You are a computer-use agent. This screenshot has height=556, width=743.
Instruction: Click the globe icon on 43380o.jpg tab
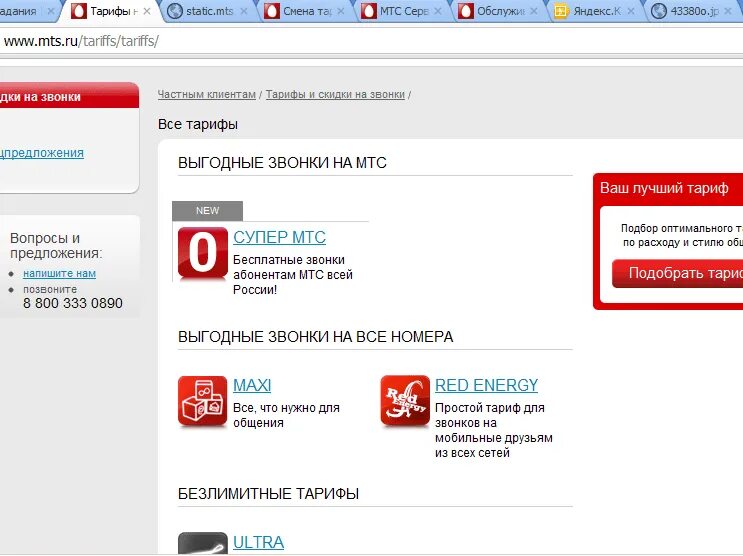659,11
